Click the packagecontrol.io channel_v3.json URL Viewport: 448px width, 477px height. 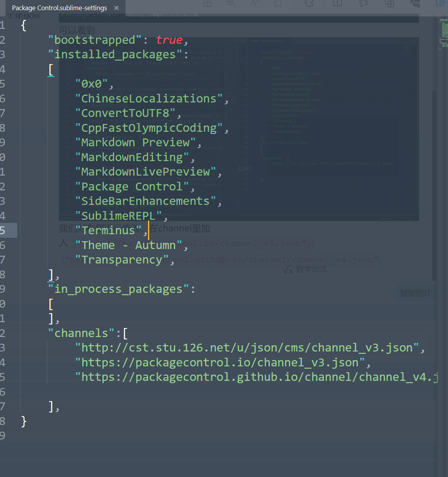[220, 362]
